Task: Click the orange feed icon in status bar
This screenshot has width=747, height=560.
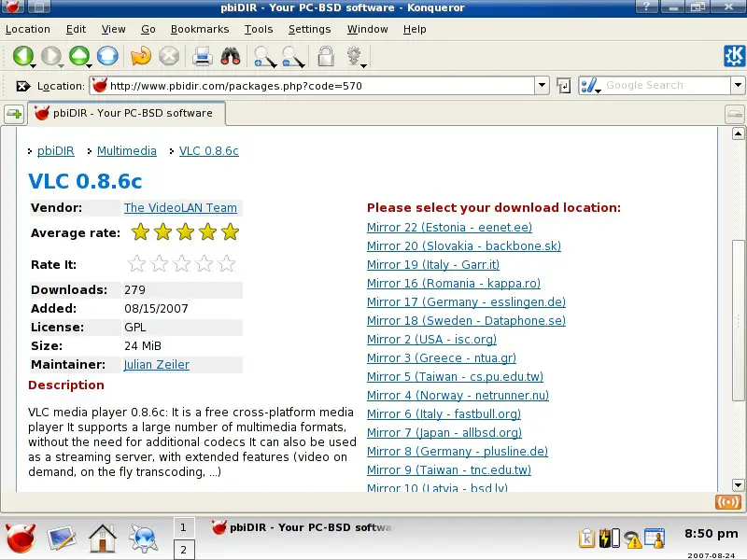Action: 728,502
